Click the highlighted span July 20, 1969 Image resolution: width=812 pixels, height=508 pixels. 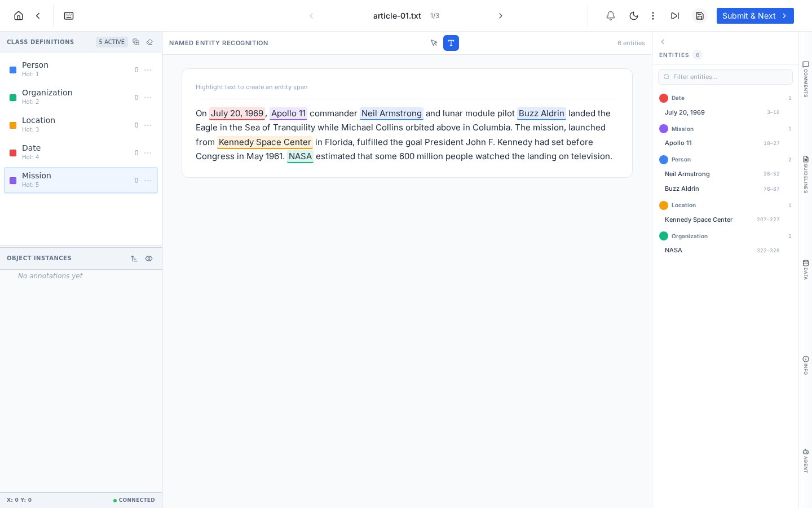(237, 113)
